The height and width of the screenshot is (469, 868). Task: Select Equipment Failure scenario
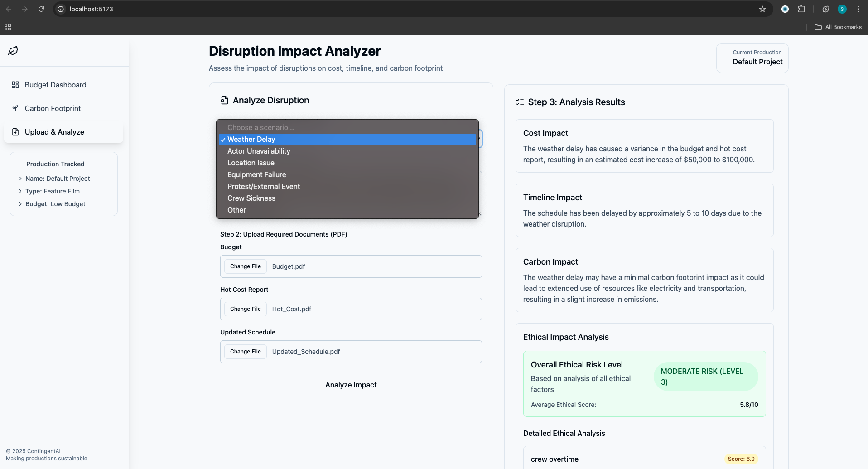(347, 175)
